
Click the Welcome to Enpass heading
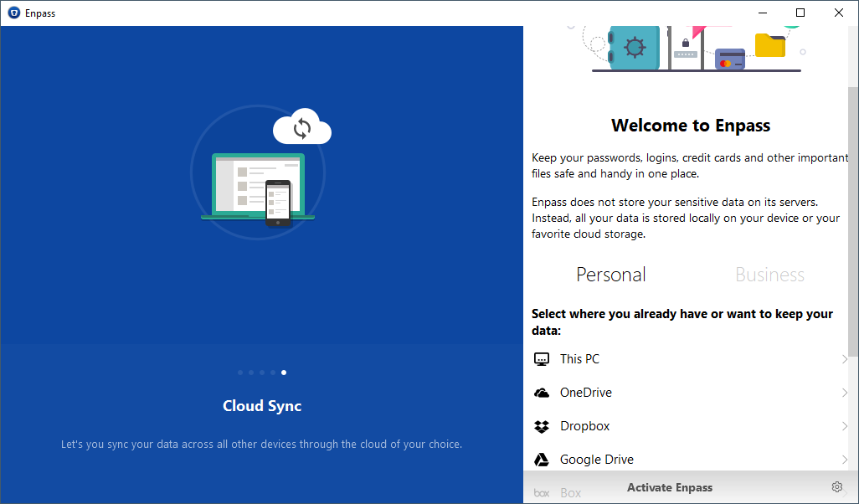click(x=690, y=126)
